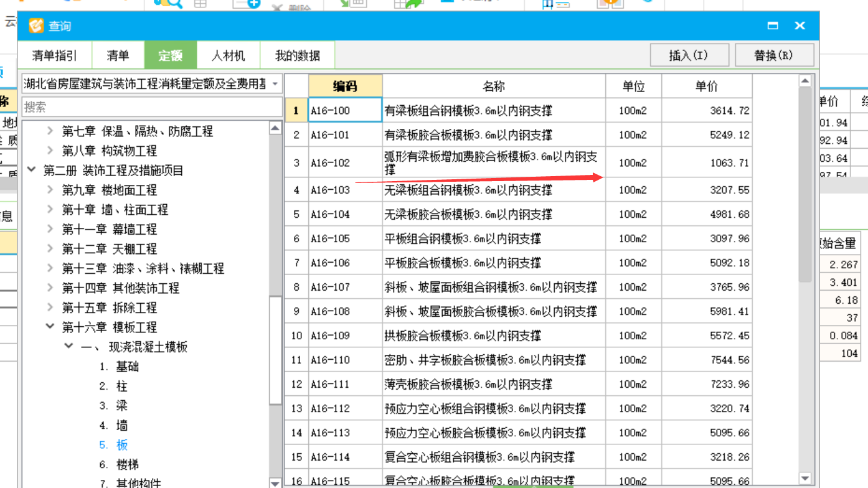This screenshot has width=868, height=488.
Task: Click the 替换(R) button
Action: pos(774,55)
